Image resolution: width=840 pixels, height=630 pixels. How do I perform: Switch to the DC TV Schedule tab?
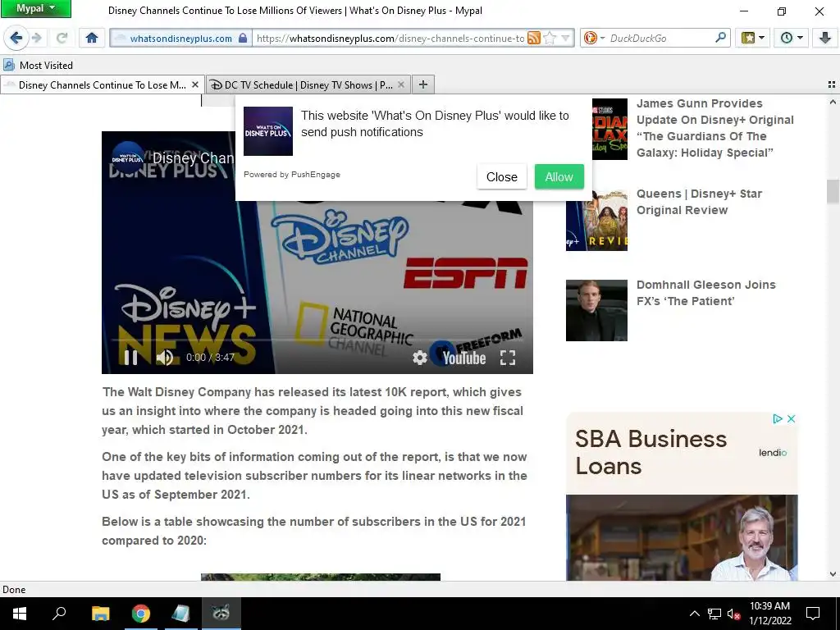(308, 84)
